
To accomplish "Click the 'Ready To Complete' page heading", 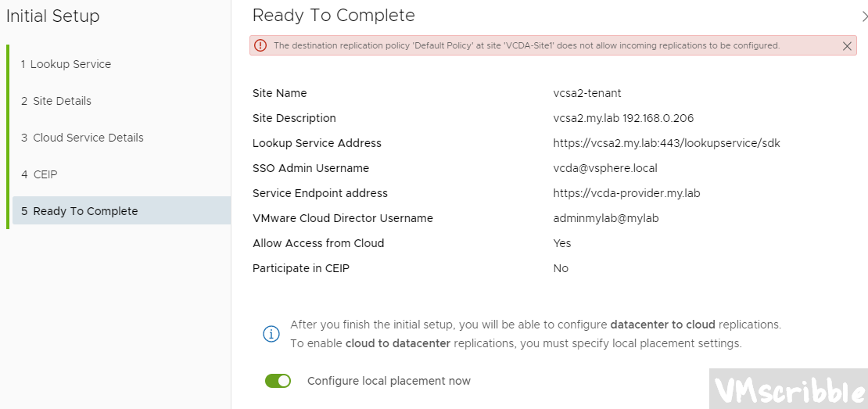I will pyautogui.click(x=334, y=16).
